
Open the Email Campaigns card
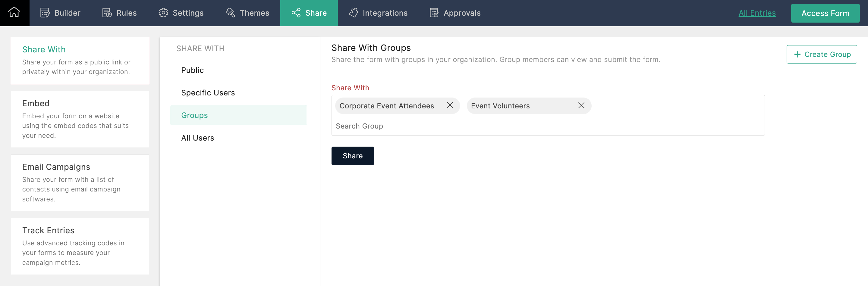tap(80, 183)
